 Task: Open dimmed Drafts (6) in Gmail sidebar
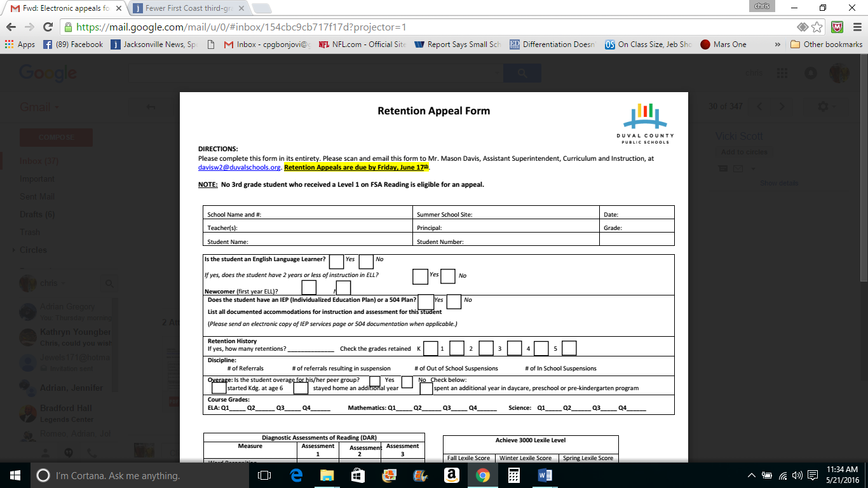[x=37, y=214]
